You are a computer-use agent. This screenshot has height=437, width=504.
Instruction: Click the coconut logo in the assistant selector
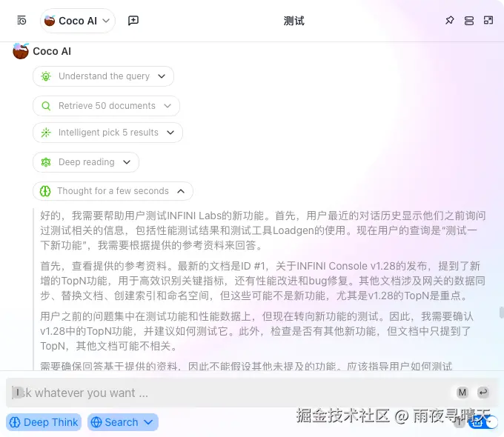point(50,21)
